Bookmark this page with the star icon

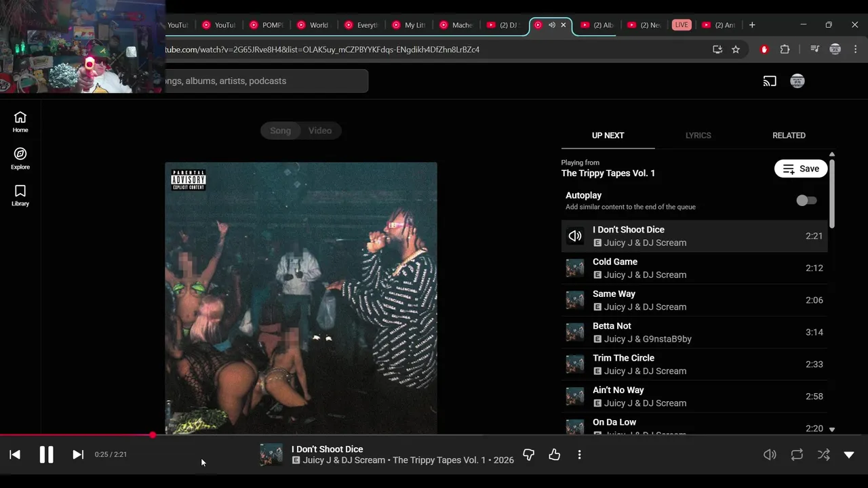[736, 49]
